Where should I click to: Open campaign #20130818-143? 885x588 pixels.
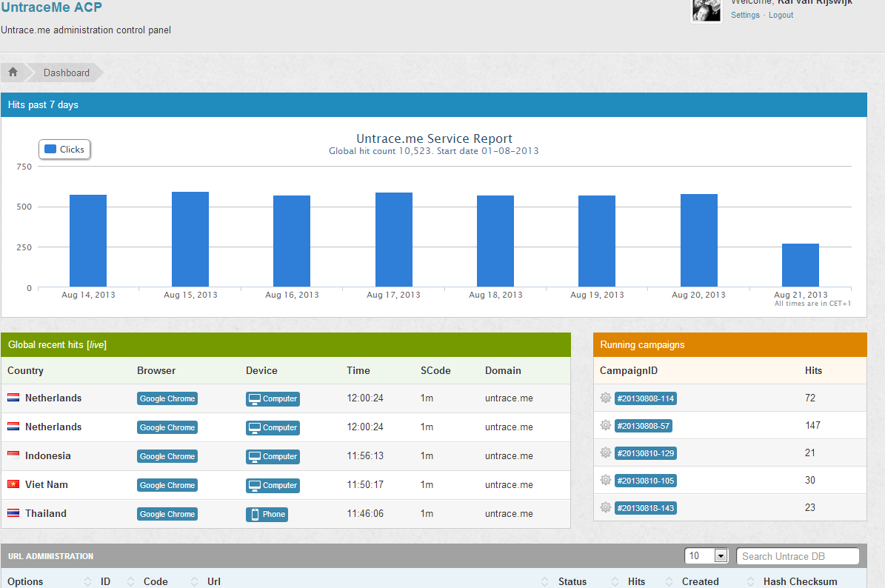(x=646, y=508)
